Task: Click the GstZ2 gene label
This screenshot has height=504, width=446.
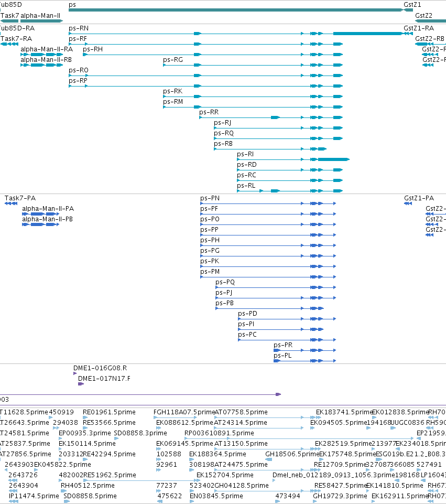Action: 423,16
